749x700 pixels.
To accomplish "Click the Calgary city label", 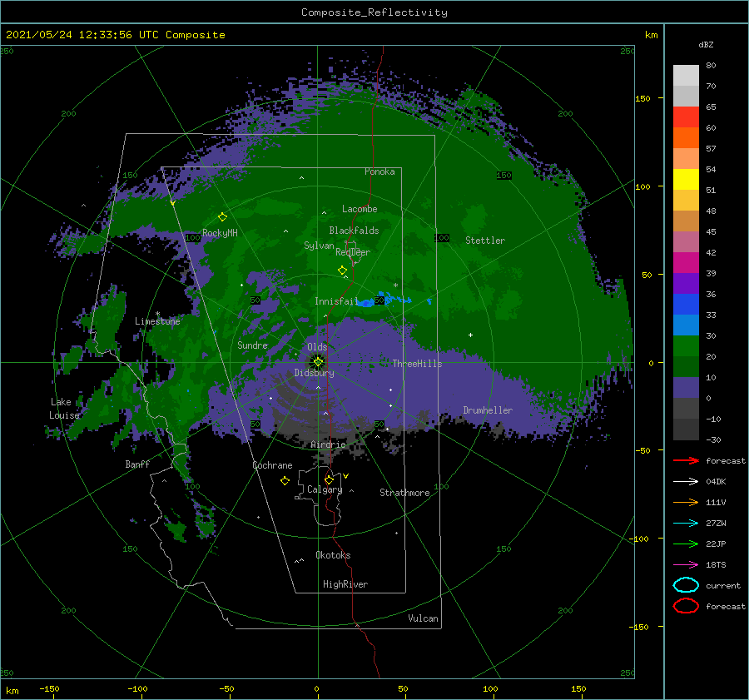I will point(325,489).
